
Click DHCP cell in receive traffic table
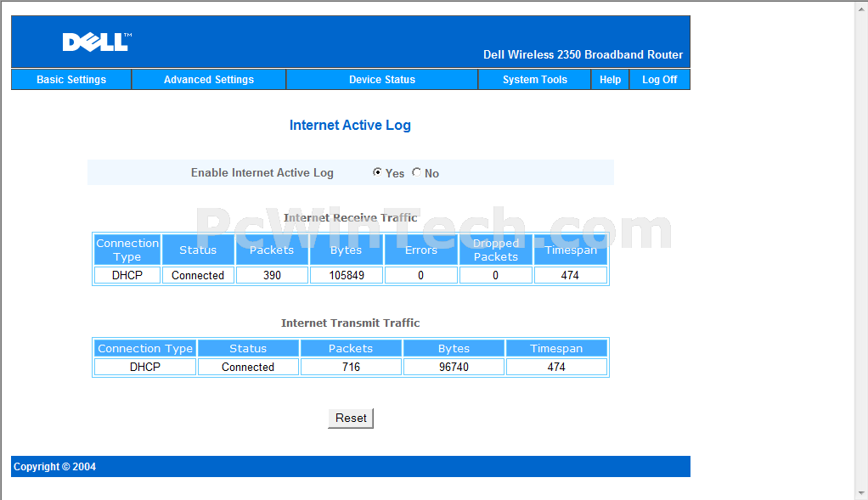click(127, 275)
